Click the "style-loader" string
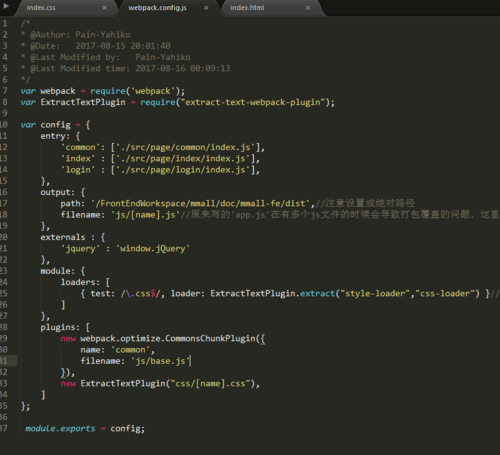 [x=375, y=293]
